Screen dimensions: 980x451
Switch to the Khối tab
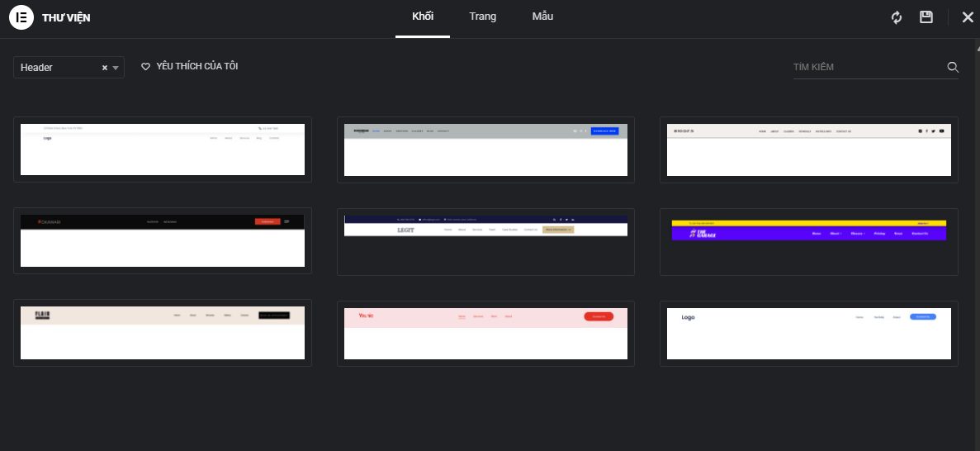click(x=422, y=17)
